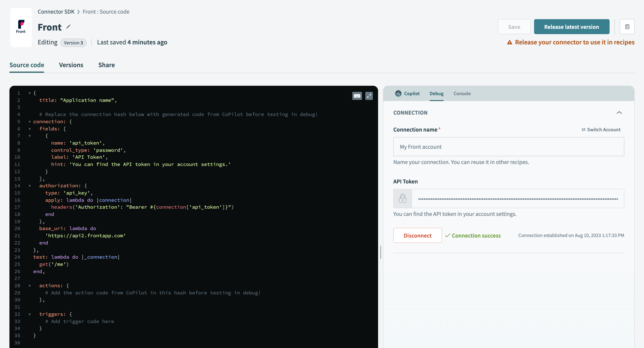
Task: Click the Copilot sparkle icon
Action: point(398,94)
